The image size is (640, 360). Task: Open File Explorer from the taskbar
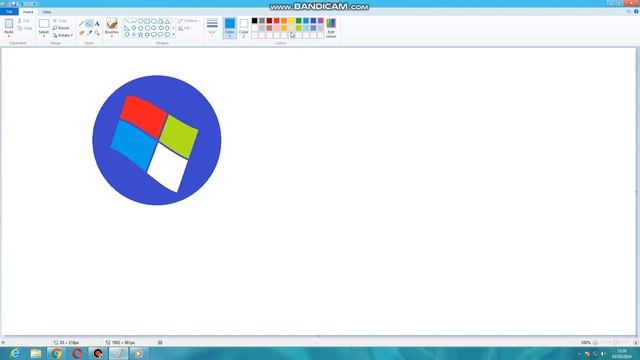[x=36, y=353]
